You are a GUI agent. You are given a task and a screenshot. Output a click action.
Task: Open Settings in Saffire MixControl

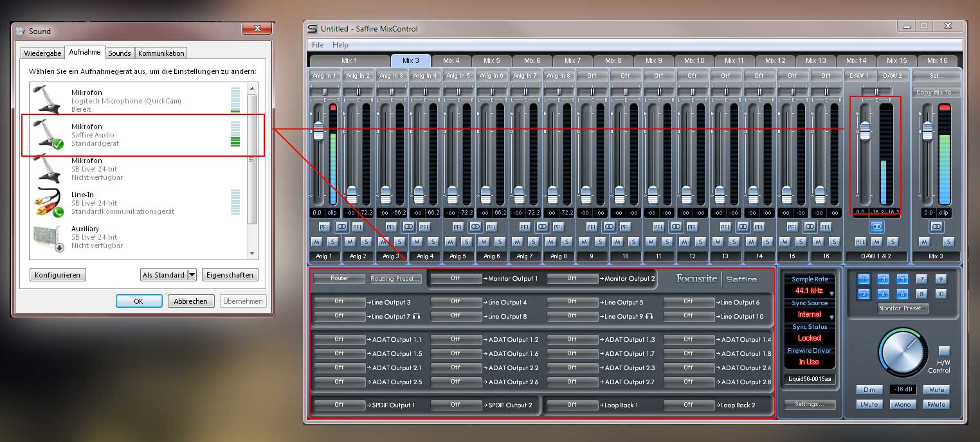click(x=810, y=404)
